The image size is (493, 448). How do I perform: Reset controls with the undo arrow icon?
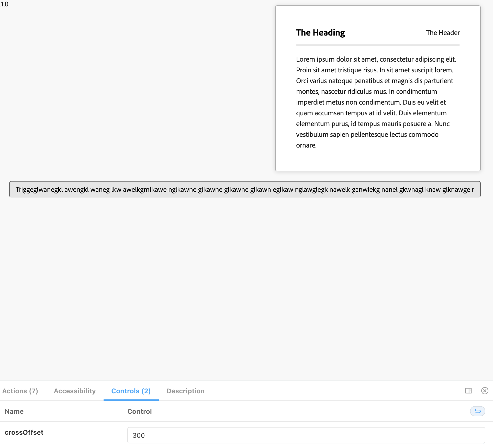(x=477, y=411)
